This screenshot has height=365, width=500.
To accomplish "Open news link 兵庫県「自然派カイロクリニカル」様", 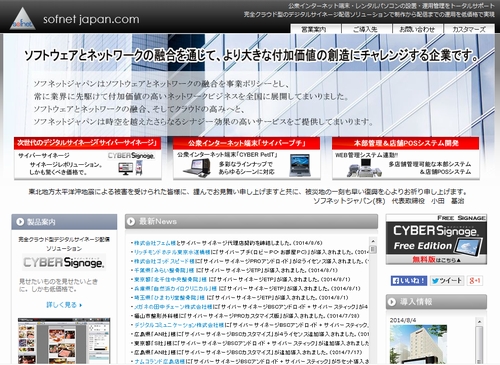I will click(x=175, y=288).
